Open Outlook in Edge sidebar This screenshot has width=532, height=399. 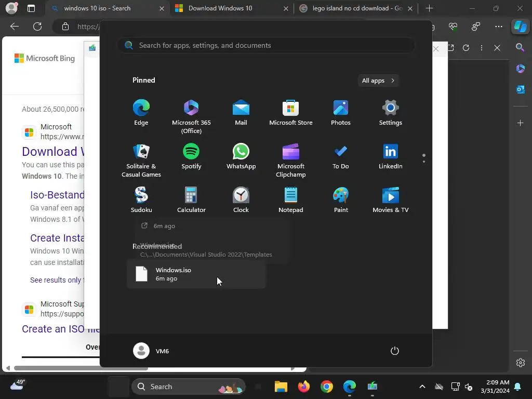pos(520,89)
